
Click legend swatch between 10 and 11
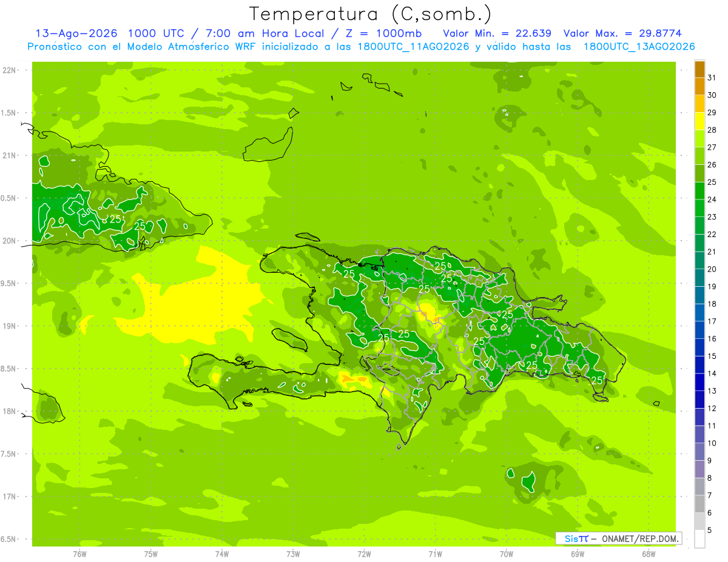coord(699,434)
